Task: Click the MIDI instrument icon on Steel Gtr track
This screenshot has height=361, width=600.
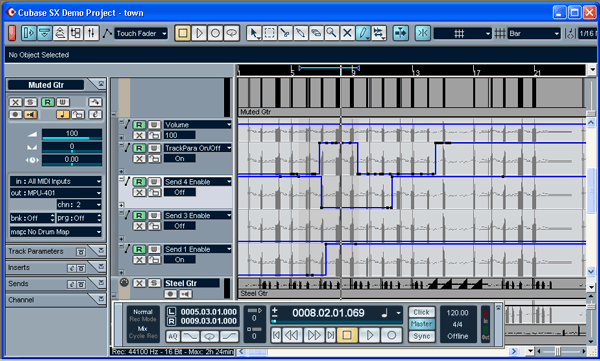Action: point(124,283)
